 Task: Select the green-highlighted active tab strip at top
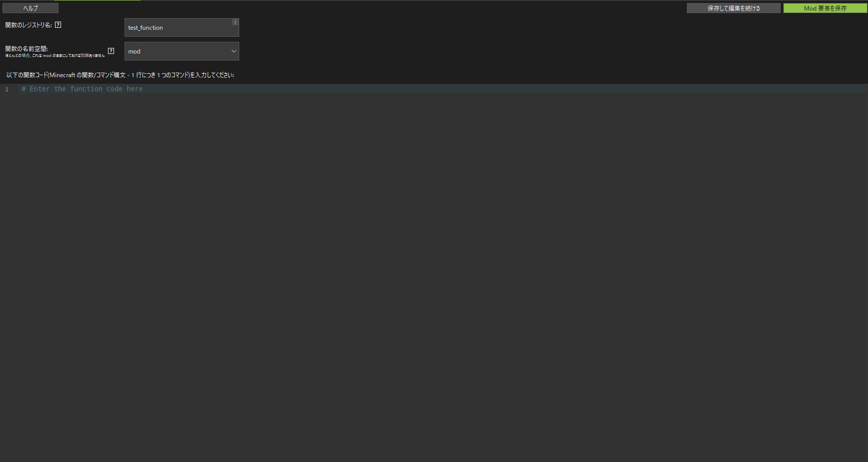pos(97,1)
